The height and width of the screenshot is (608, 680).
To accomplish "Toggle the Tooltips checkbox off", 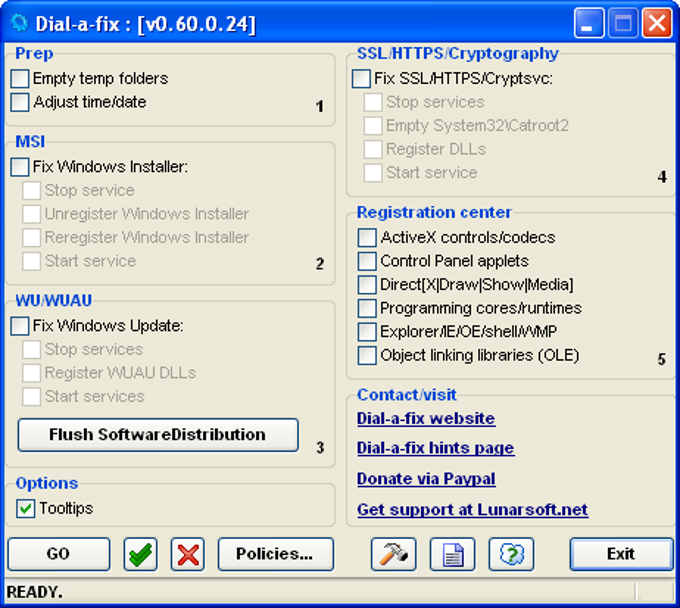I will pyautogui.click(x=25, y=508).
